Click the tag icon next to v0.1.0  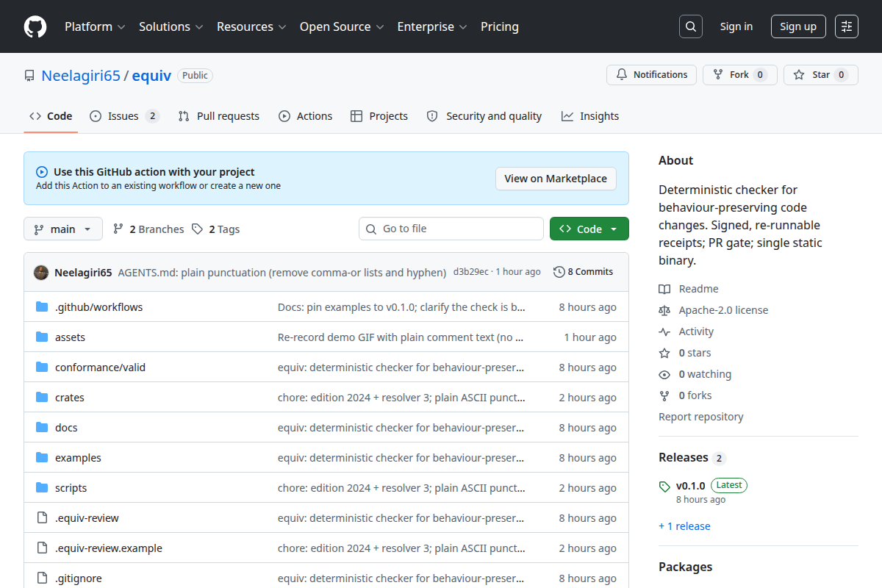click(x=664, y=487)
